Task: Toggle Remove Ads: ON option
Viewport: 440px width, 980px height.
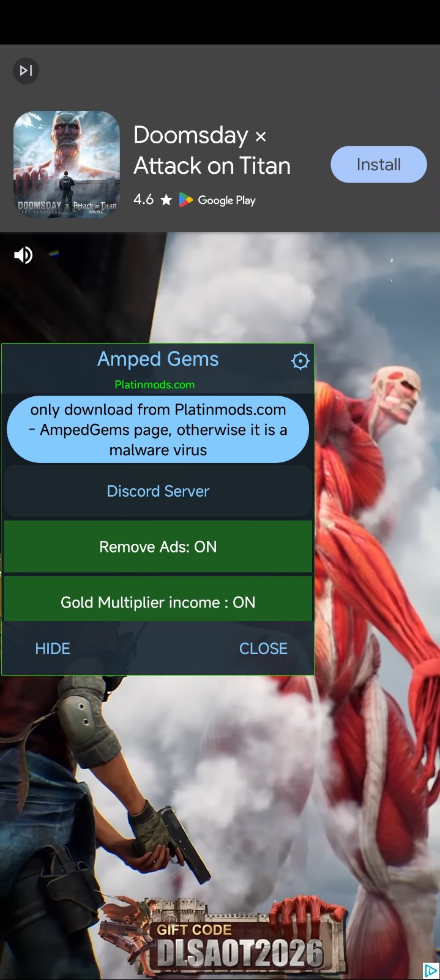Action: (158, 546)
